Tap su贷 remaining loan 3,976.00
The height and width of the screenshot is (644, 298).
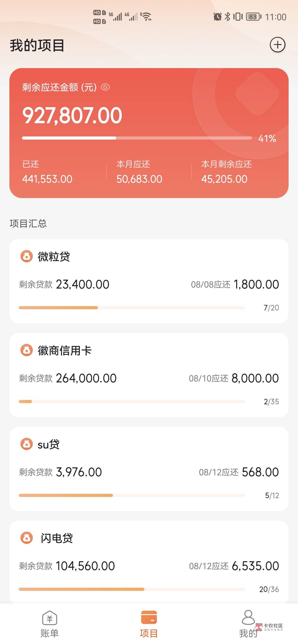click(x=79, y=472)
